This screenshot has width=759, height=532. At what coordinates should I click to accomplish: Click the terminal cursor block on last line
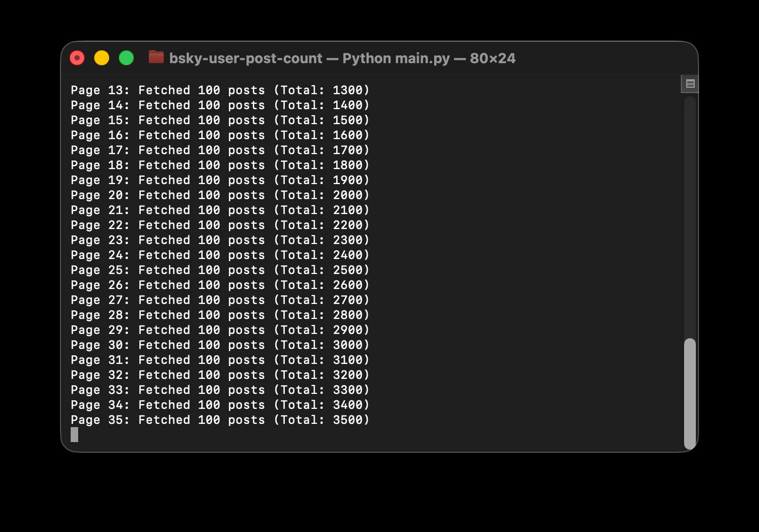74,435
